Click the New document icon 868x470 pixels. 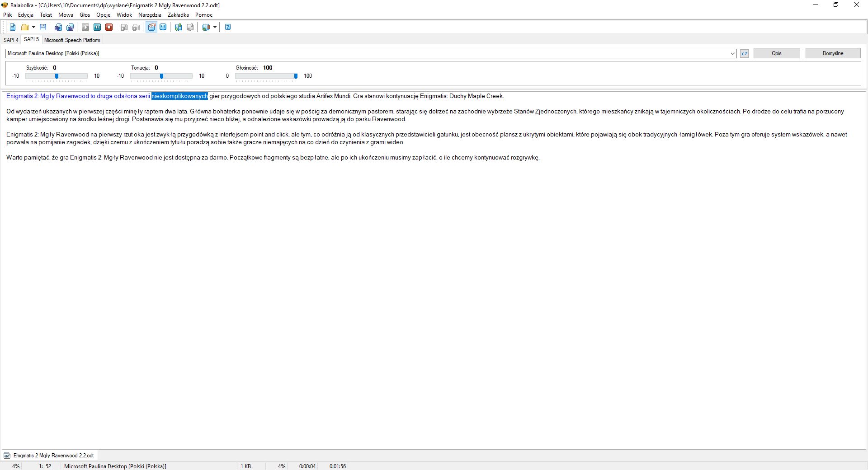click(13, 27)
